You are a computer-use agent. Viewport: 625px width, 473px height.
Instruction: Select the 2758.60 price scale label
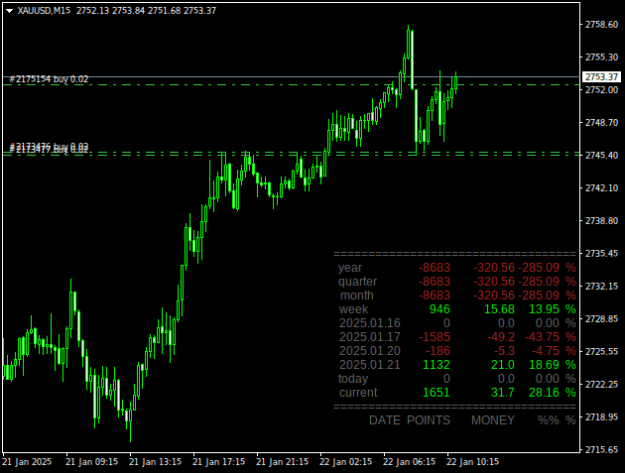[x=601, y=25]
